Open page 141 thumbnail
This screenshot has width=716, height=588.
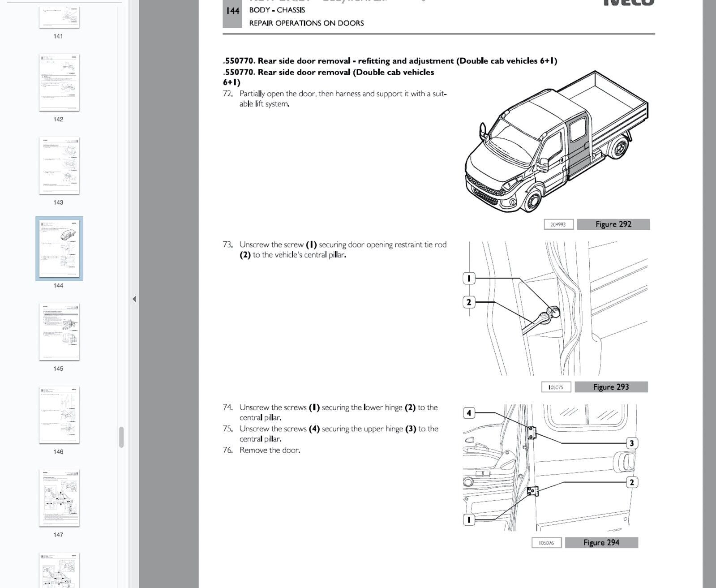[x=59, y=17]
